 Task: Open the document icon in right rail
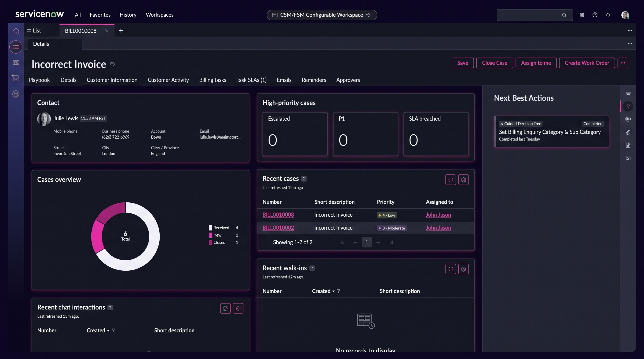point(628,146)
